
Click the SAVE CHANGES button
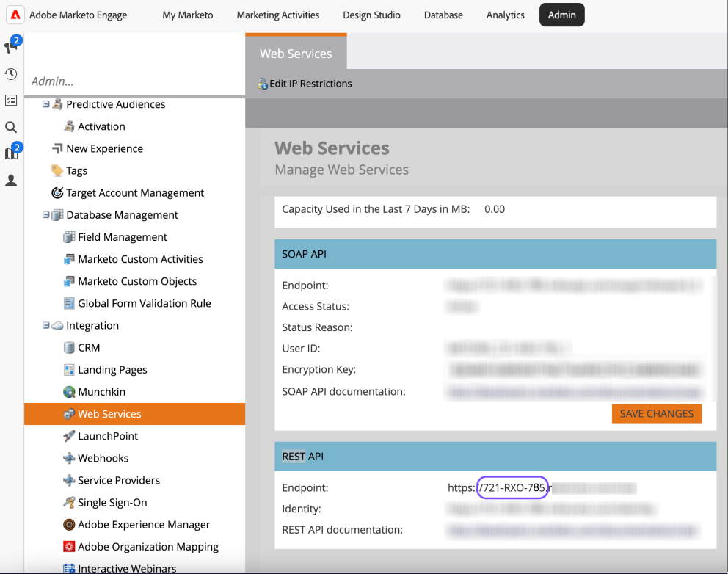click(x=657, y=414)
